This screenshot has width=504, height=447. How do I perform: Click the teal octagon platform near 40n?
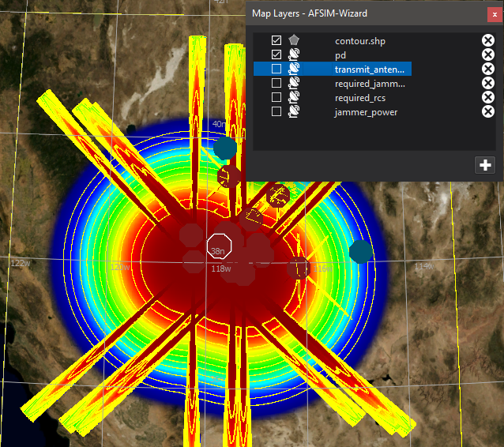pyautogui.click(x=225, y=148)
